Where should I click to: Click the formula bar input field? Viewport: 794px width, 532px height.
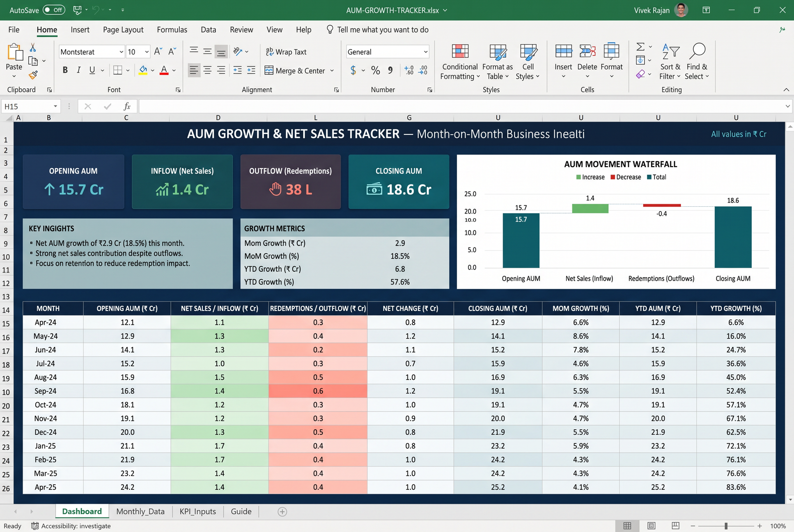tap(462, 106)
